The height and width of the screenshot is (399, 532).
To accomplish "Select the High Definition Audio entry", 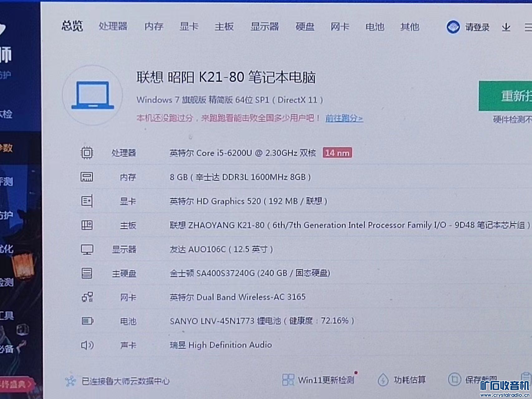I will pyautogui.click(x=220, y=345).
